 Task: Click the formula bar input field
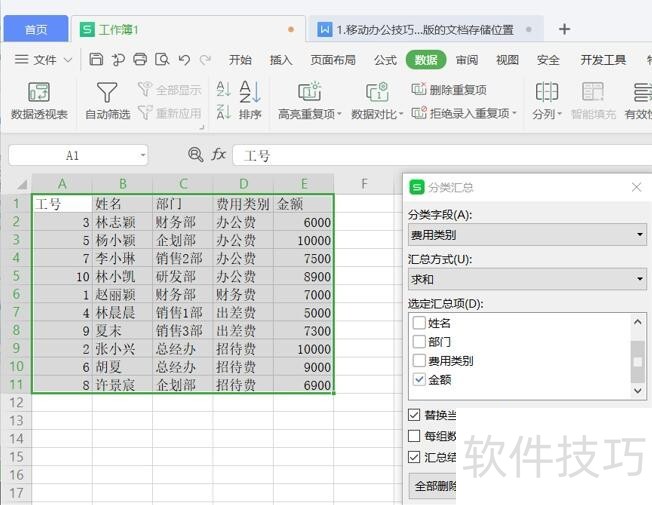442,156
